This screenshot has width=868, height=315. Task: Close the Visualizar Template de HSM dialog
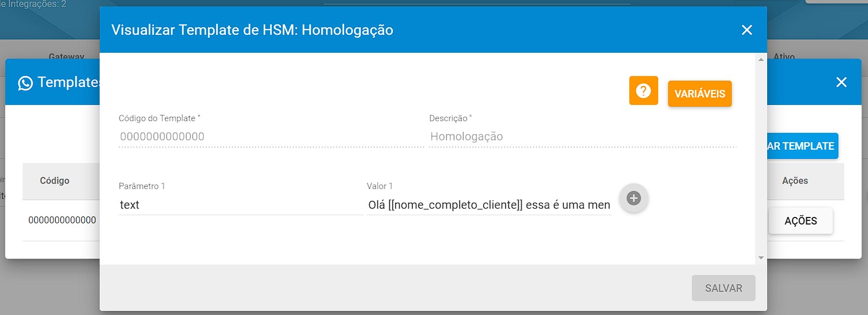(x=747, y=30)
